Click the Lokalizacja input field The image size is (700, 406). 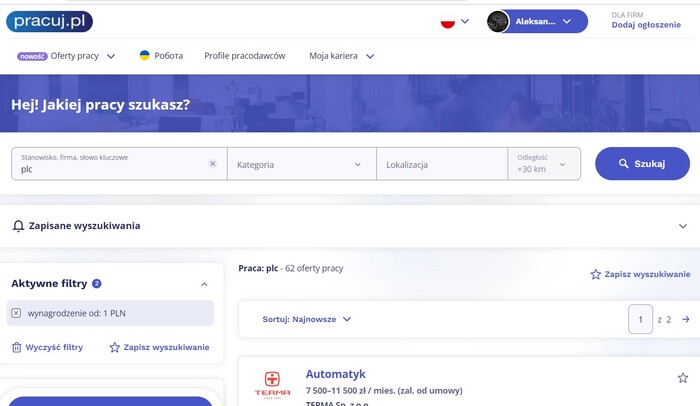442,164
